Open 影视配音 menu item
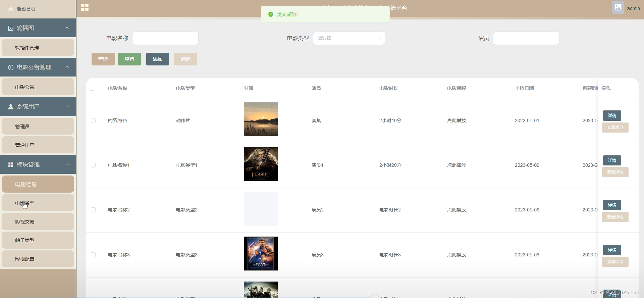Viewport: 644px width, 298px height. pyautogui.click(x=38, y=259)
